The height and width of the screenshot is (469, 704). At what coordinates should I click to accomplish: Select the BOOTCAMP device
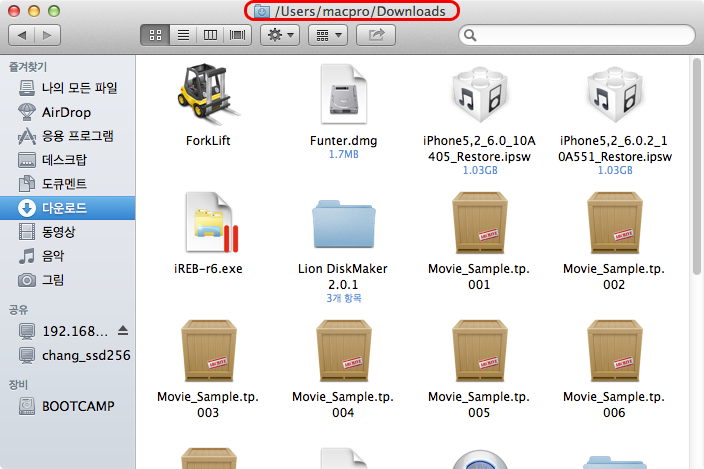(x=67, y=406)
